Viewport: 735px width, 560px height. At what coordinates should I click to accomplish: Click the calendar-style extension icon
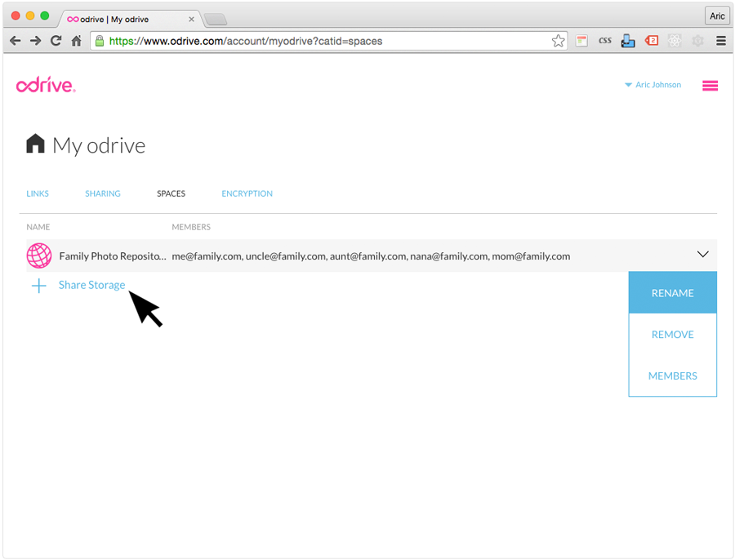pos(581,41)
